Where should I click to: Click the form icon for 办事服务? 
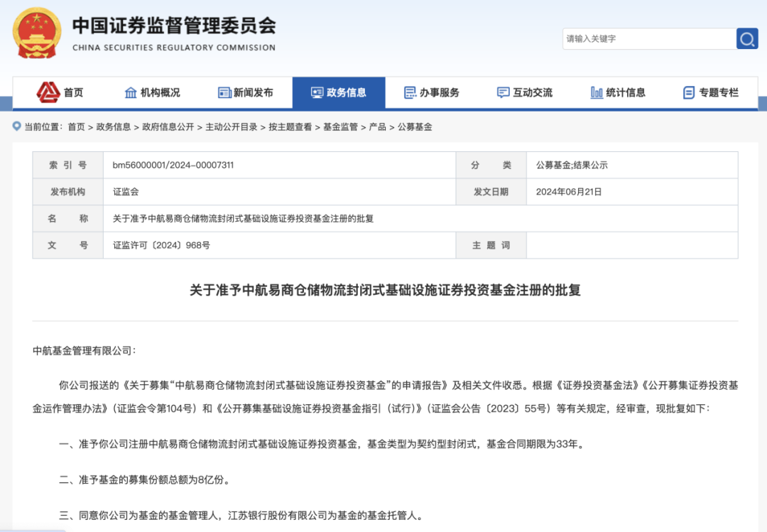[x=410, y=92]
